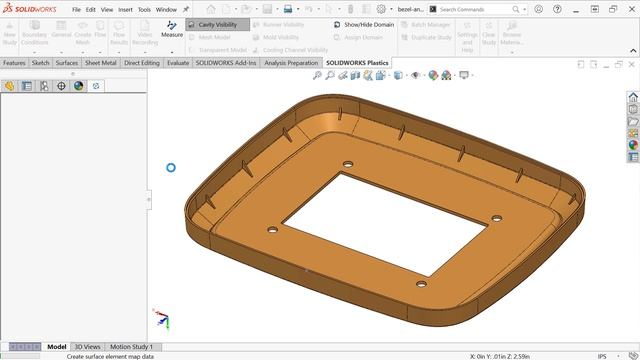Open ConfigurationManager tab
The image size is (640, 360).
point(44,86)
